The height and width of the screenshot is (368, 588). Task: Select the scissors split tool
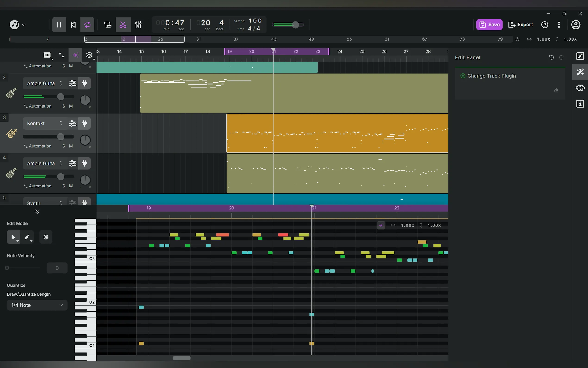(x=123, y=25)
